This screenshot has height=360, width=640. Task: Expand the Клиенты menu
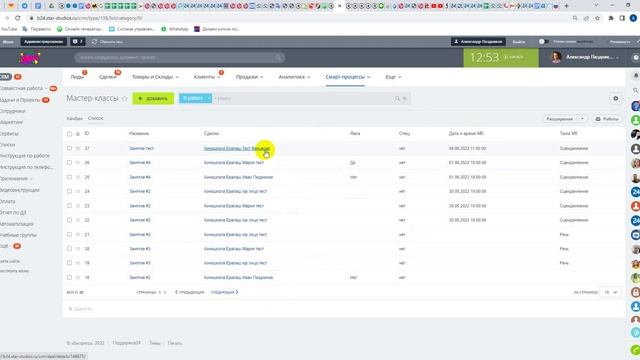(x=207, y=77)
